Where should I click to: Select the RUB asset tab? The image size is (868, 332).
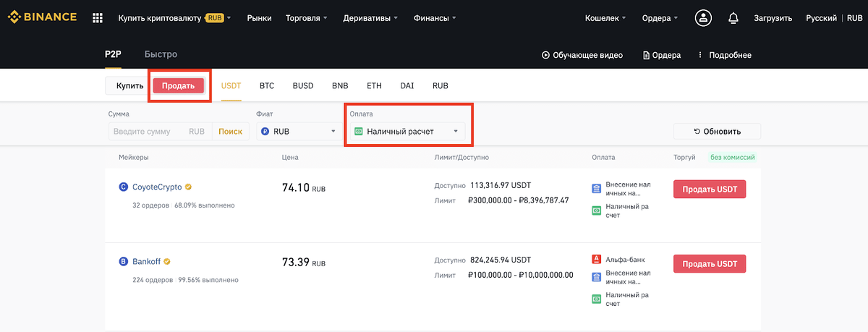(x=441, y=85)
